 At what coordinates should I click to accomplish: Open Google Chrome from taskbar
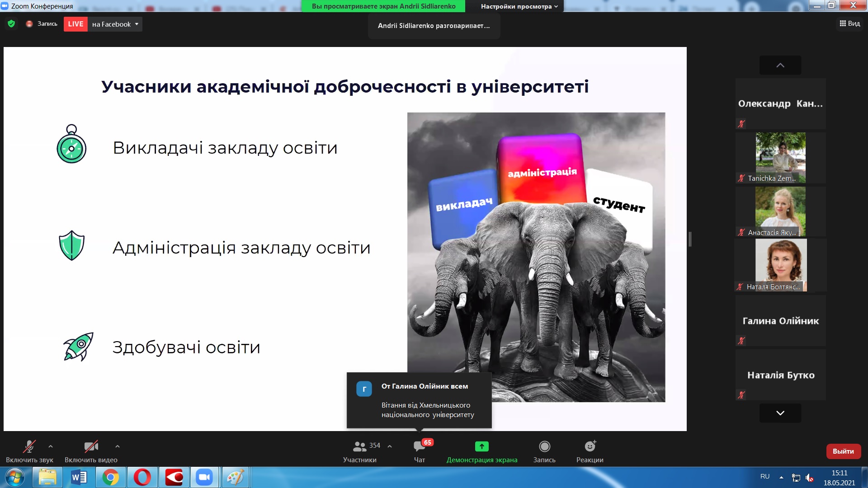[x=110, y=478]
